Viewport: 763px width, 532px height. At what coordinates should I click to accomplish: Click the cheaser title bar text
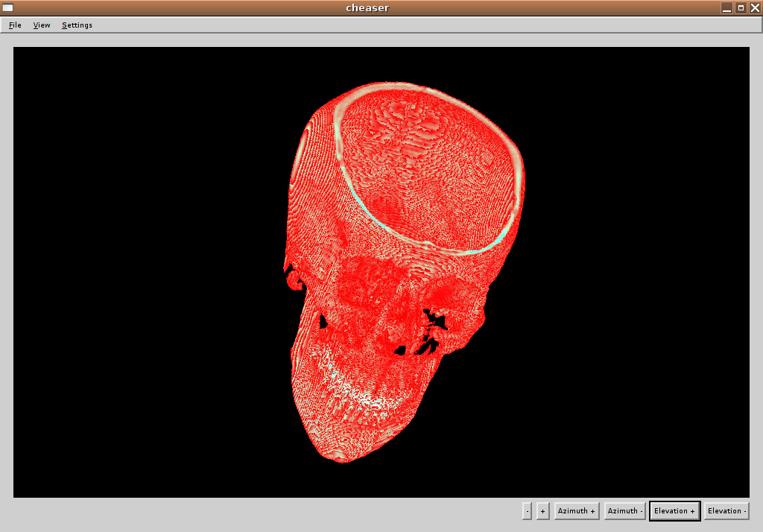click(x=367, y=8)
